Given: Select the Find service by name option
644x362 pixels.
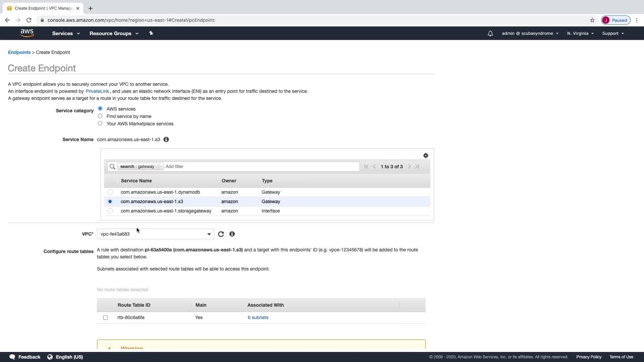Looking at the screenshot, I should pos(100,116).
